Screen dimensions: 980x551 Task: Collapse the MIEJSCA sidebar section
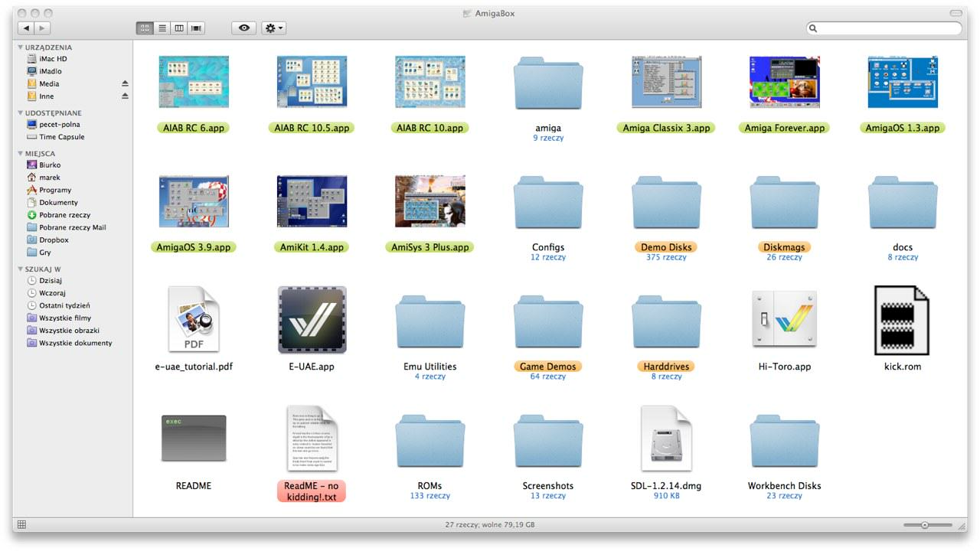click(x=21, y=154)
